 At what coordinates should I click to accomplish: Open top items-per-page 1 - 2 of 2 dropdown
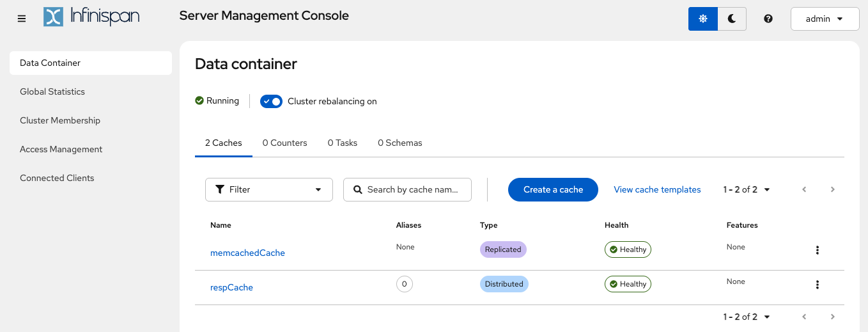(x=747, y=189)
